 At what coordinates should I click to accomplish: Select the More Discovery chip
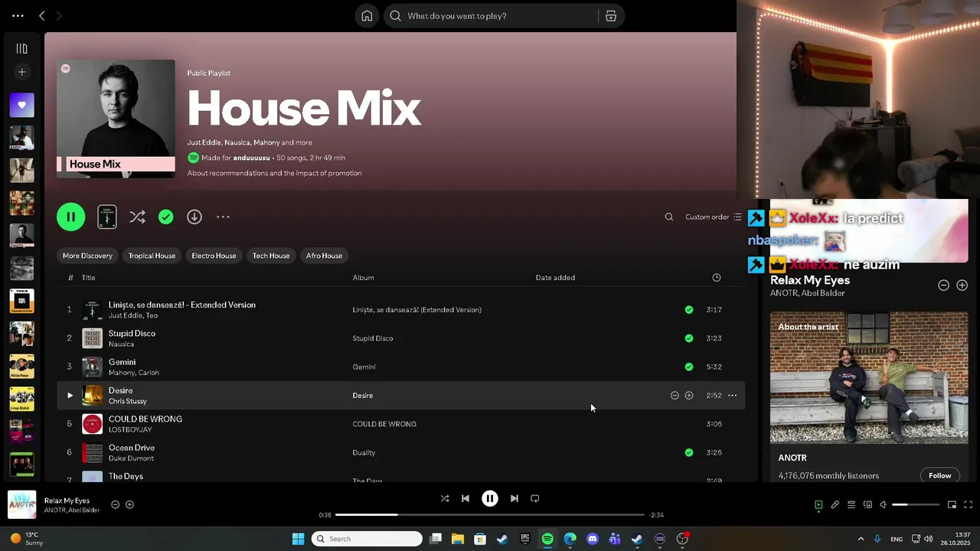tap(87, 256)
